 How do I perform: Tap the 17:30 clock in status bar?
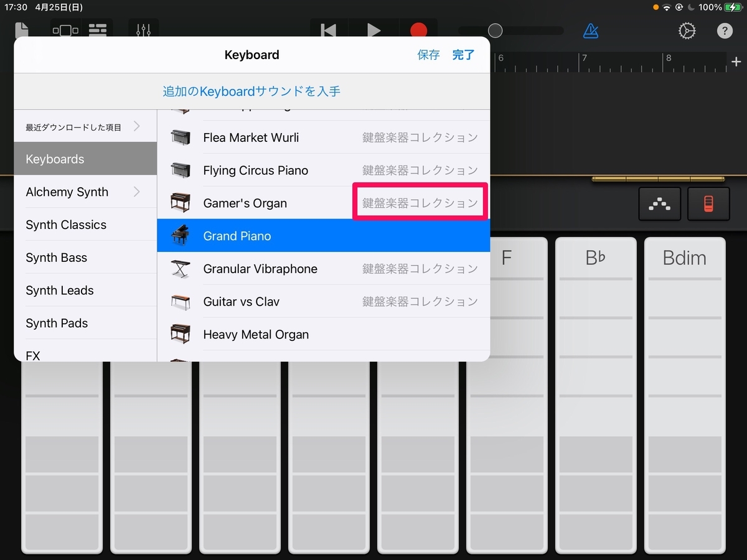pyautogui.click(x=16, y=7)
